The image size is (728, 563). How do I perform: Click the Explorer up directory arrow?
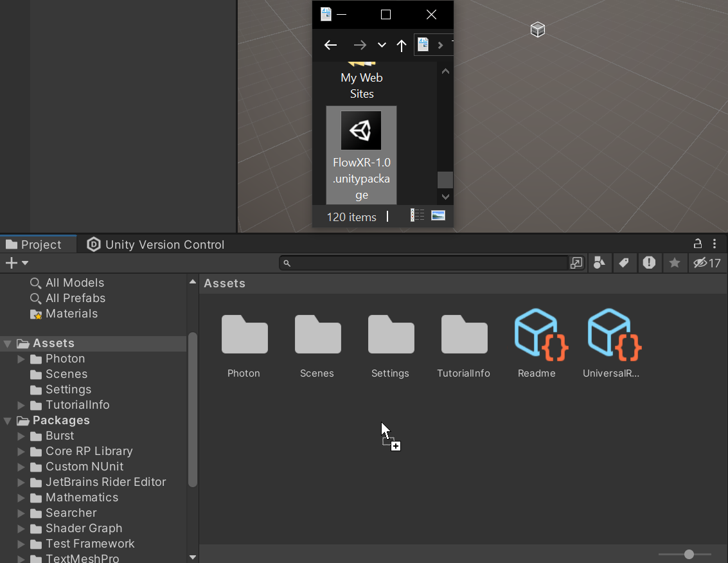click(x=402, y=45)
